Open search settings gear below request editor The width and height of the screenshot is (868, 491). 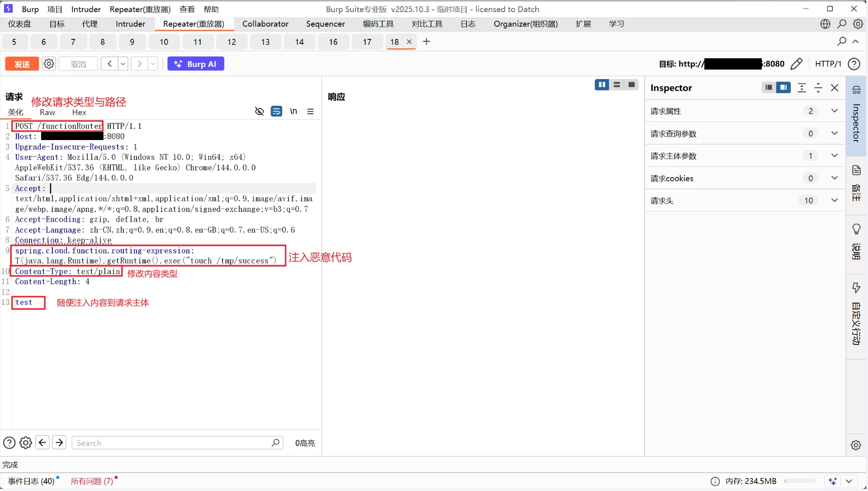pos(26,443)
